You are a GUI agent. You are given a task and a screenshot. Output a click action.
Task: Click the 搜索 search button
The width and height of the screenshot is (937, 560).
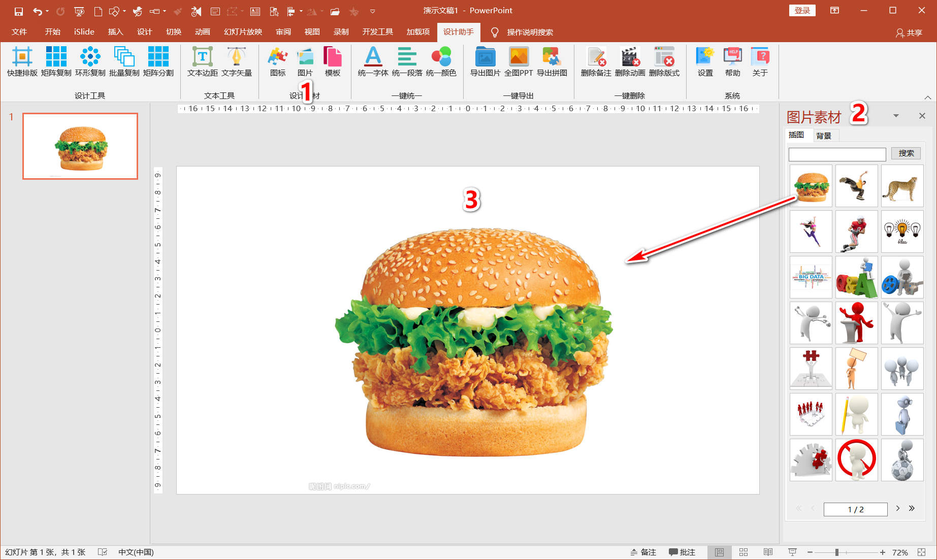click(906, 153)
